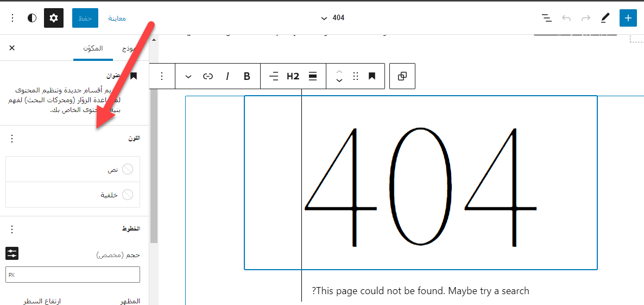Change heading level H2

293,76
